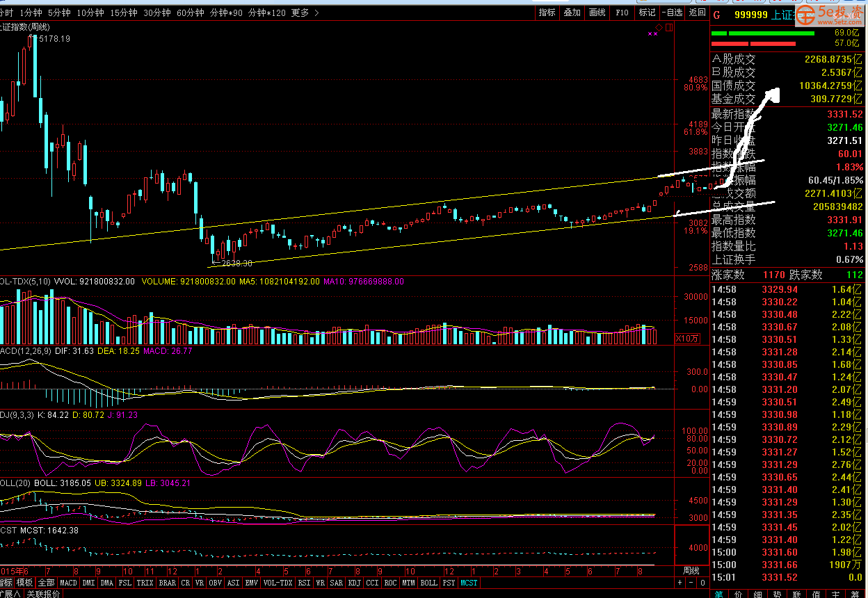Select the 势 tab under tick list

[777, 594]
